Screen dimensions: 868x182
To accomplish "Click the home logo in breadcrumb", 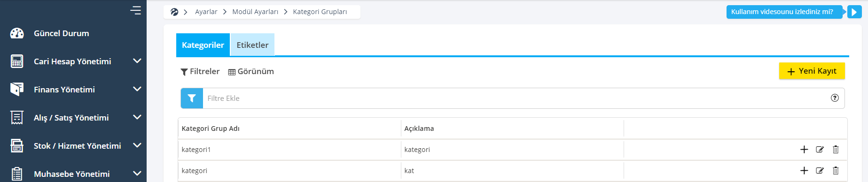I will pyautogui.click(x=174, y=12).
